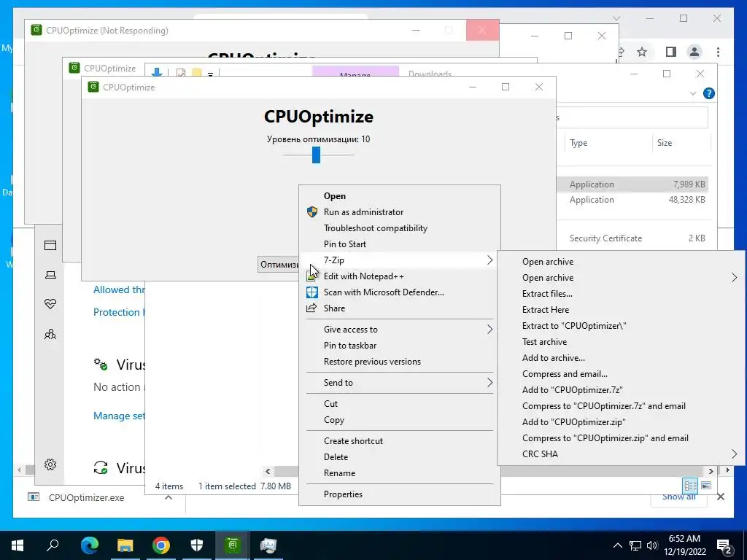Expand second Open archive submenu arrow

pyautogui.click(x=734, y=278)
